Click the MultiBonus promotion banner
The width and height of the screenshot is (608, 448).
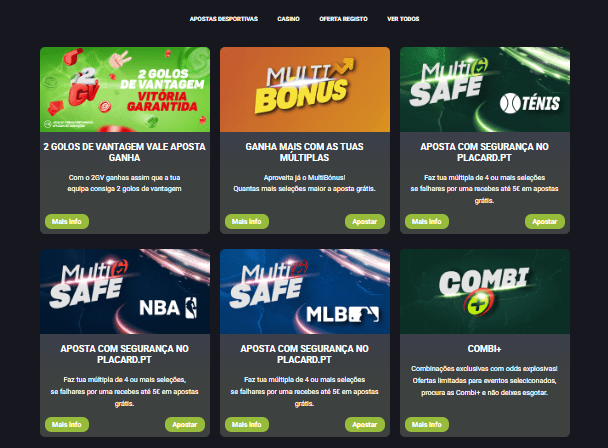305,90
